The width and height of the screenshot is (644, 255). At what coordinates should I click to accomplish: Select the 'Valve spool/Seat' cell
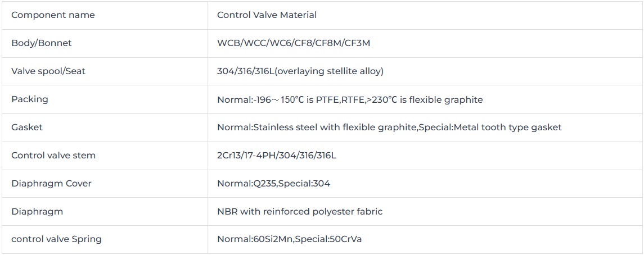[x=105, y=71]
